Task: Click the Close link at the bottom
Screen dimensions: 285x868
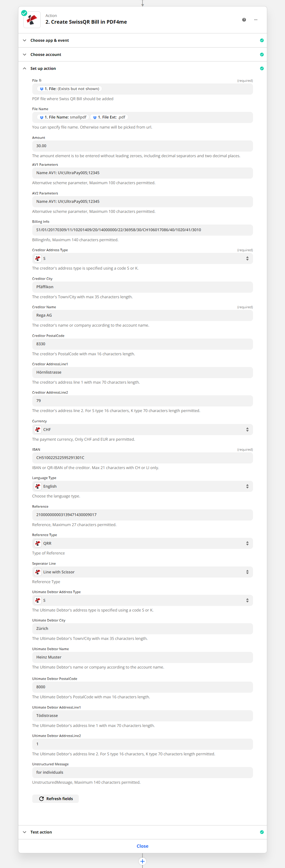Action: (x=142, y=846)
